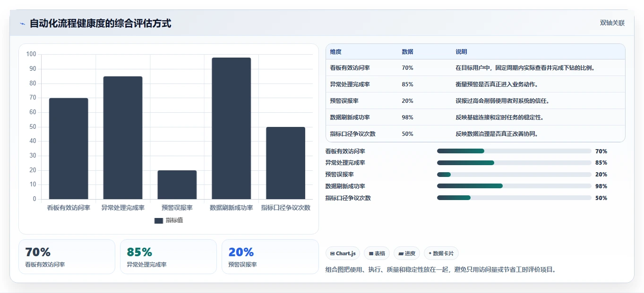Image resolution: width=644 pixels, height=293 pixels.
Task: Select the Chart.js chip
Action: click(x=343, y=253)
